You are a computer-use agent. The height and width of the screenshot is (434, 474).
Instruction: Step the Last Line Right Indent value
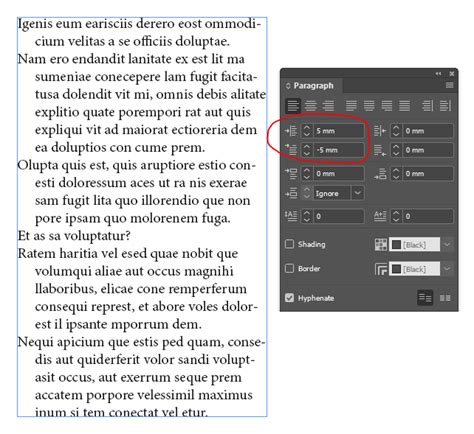[396, 150]
